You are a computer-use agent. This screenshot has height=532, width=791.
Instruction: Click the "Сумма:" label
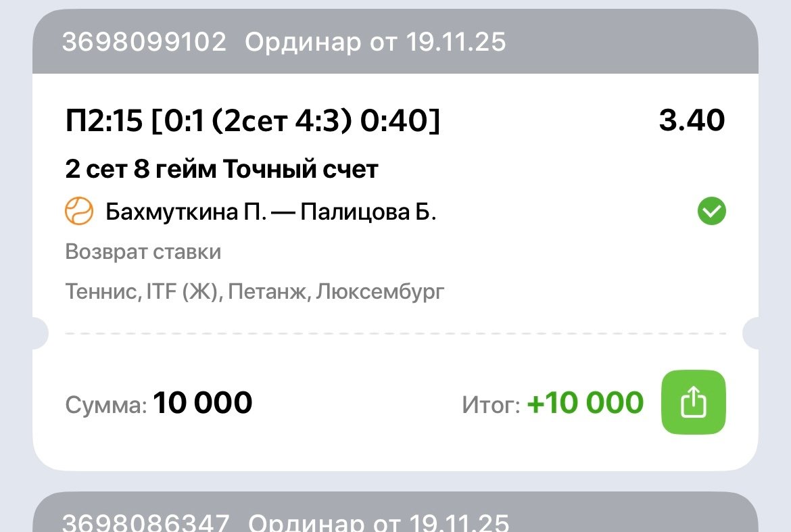105,406
